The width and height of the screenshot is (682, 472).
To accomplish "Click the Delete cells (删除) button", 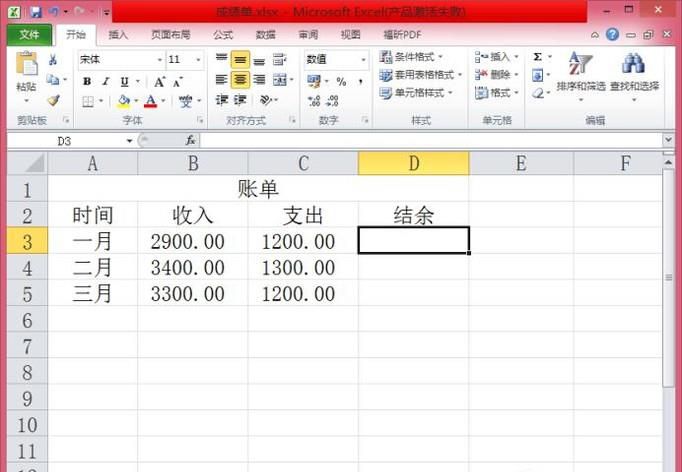I will click(x=497, y=75).
